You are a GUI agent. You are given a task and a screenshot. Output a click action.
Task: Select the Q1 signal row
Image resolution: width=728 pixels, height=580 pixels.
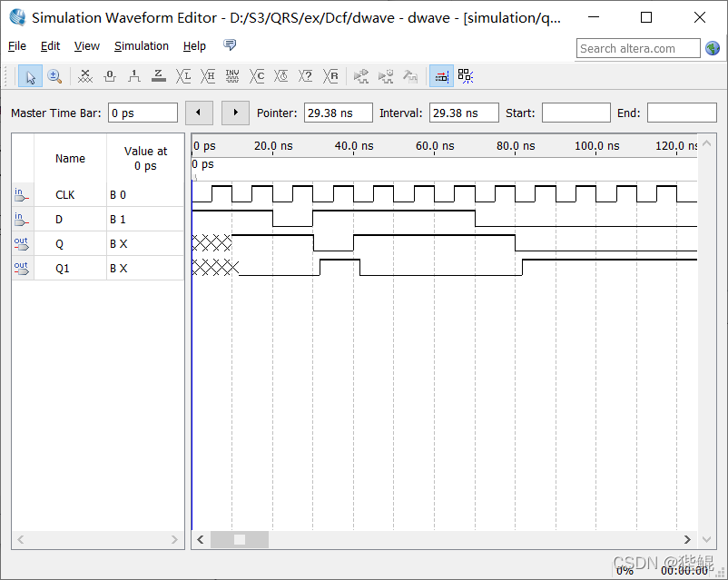tap(98, 268)
